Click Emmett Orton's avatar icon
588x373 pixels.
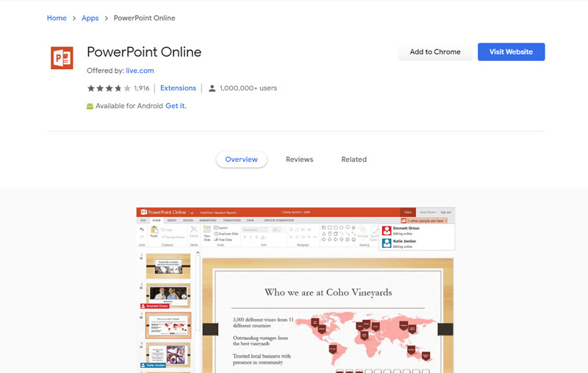click(x=387, y=230)
